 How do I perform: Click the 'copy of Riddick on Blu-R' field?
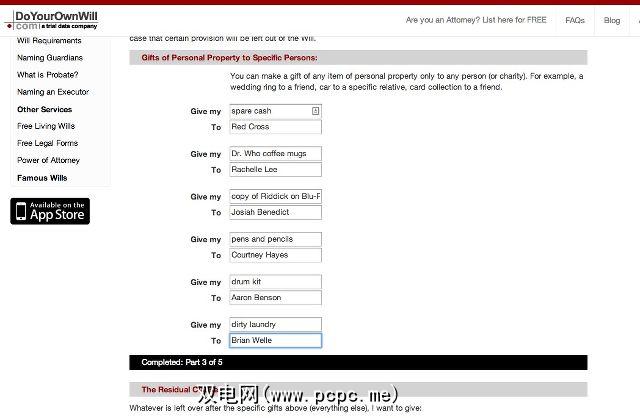point(276,196)
